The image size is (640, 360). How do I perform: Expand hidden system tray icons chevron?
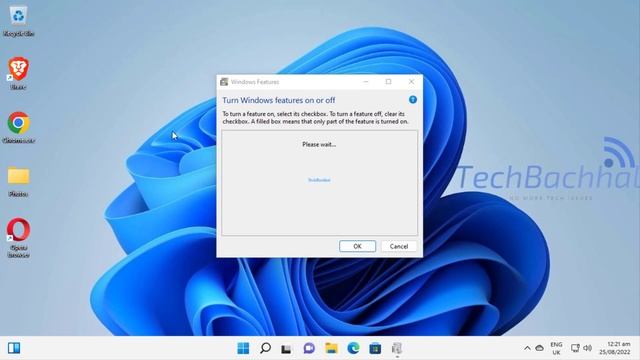click(527, 348)
